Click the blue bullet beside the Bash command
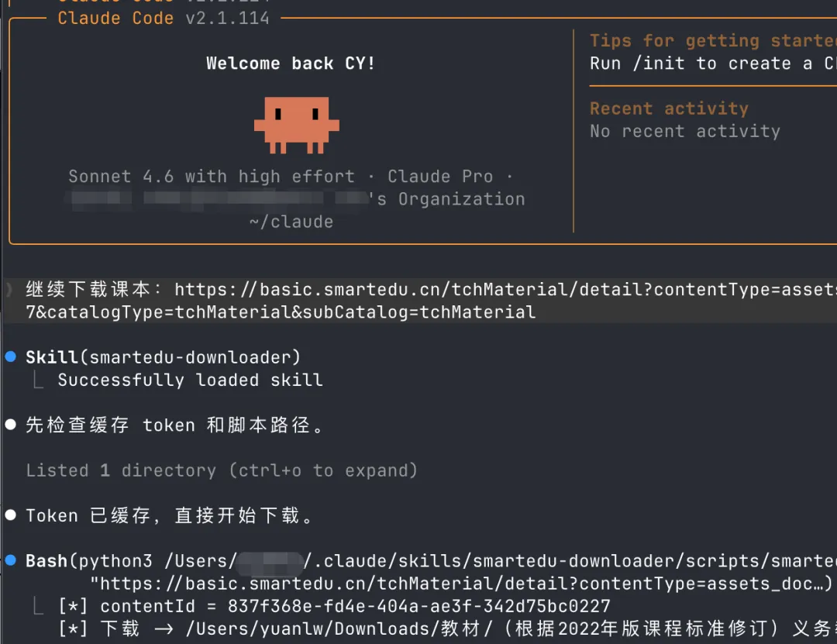 11,560
